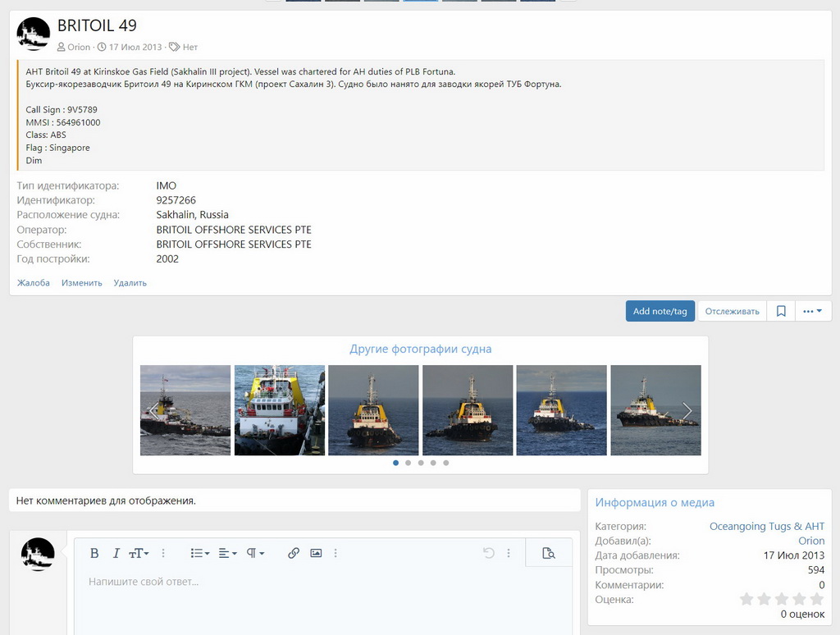
Task: Click the IMO identifier 9257266
Action: click(x=176, y=200)
